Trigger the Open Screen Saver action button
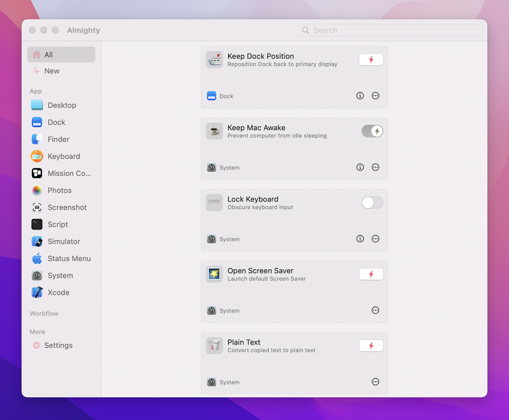509x420 pixels. click(371, 274)
